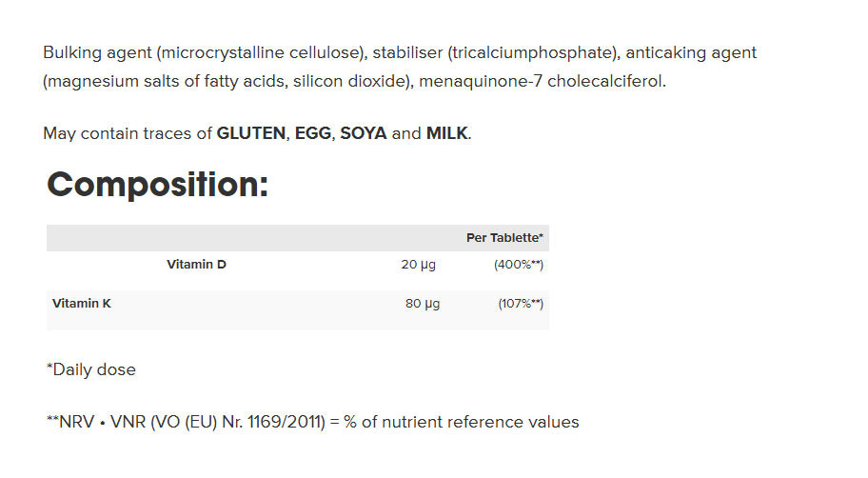This screenshot has width=868, height=478.
Task: Click the bold GLUTEN allergen word
Action: [x=250, y=133]
